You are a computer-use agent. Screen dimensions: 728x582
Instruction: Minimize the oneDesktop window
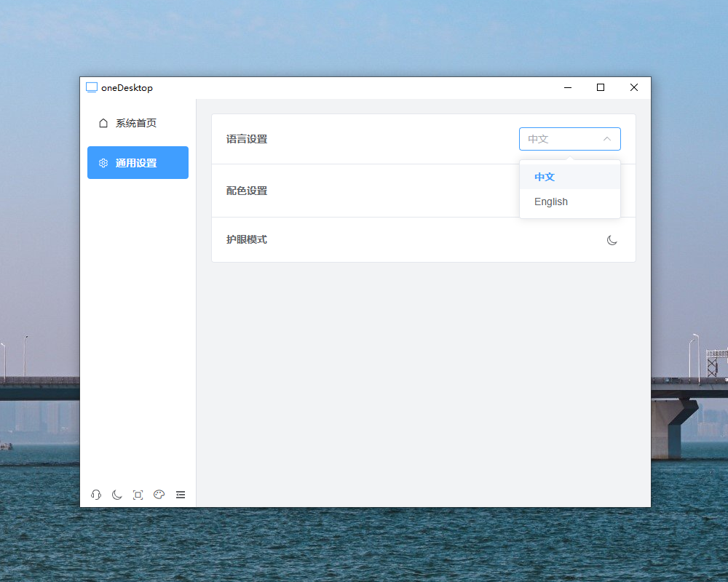[x=567, y=87]
